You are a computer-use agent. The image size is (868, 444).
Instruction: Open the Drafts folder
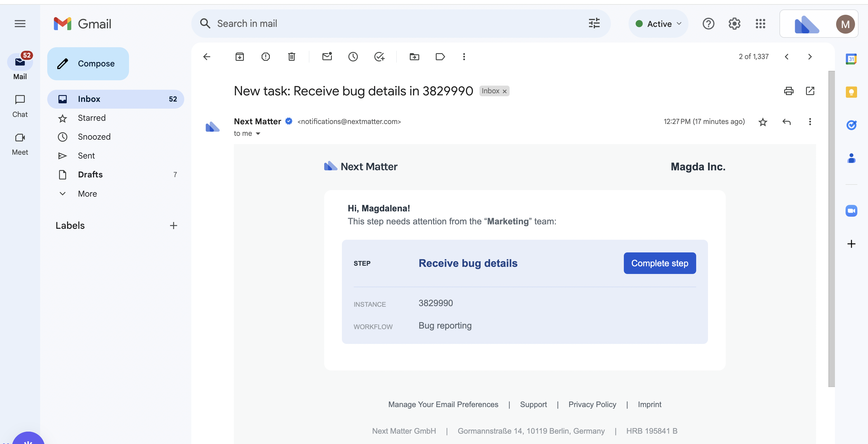(115, 174)
